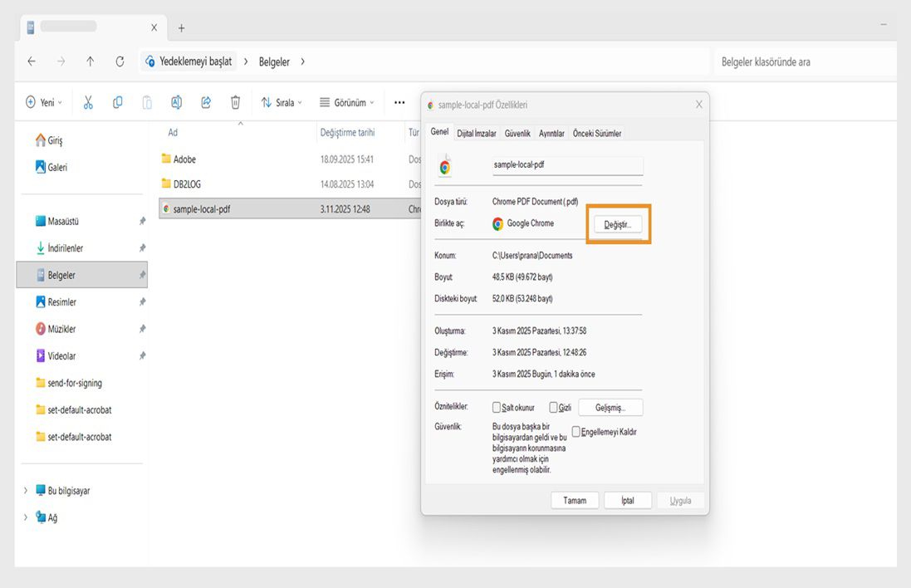
Task: Enable the Engellemeyi Kaldır checkbox
Action: tap(576, 431)
